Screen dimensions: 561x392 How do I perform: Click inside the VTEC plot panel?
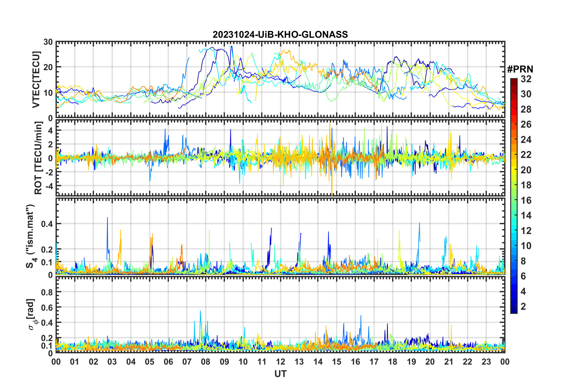click(280, 80)
